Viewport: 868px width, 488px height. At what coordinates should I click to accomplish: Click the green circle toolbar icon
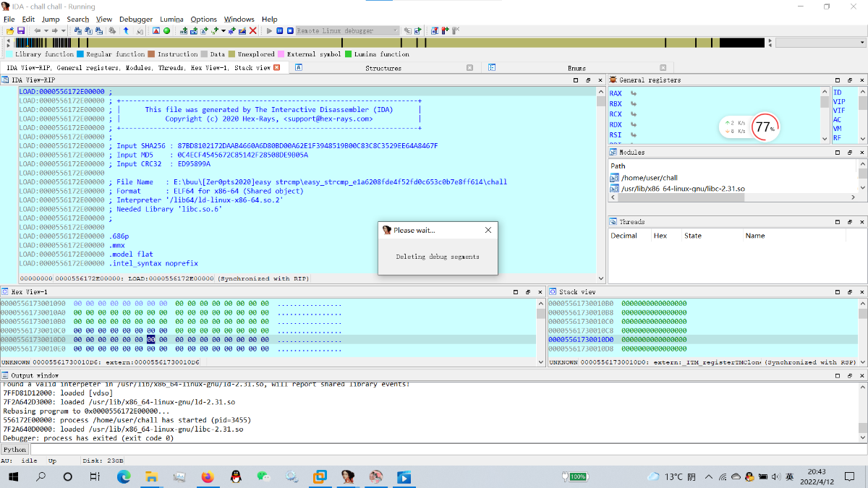(x=166, y=30)
